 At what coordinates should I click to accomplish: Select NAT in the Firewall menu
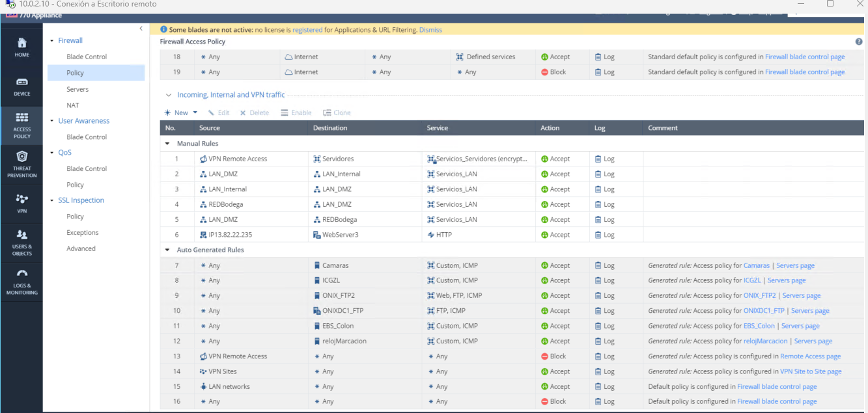(73, 105)
